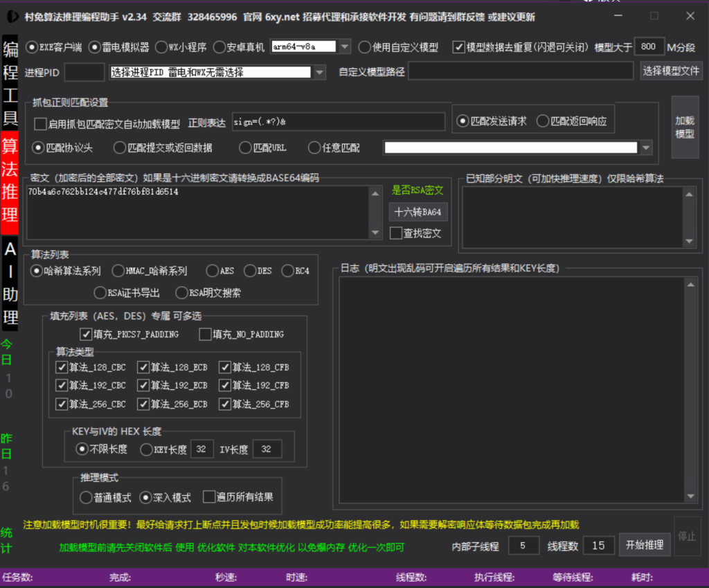
Task: Check the 查找密文 checkbox
Action: (396, 233)
